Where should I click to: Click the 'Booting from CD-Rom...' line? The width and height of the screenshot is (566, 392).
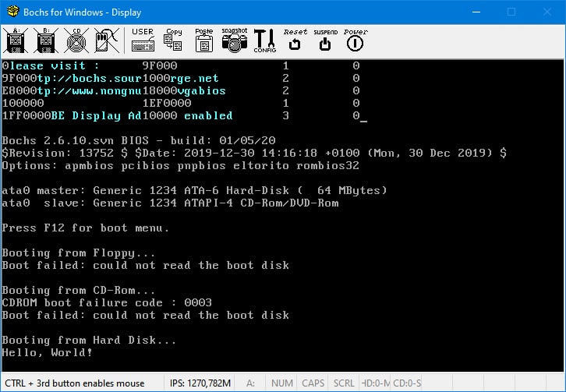point(78,290)
